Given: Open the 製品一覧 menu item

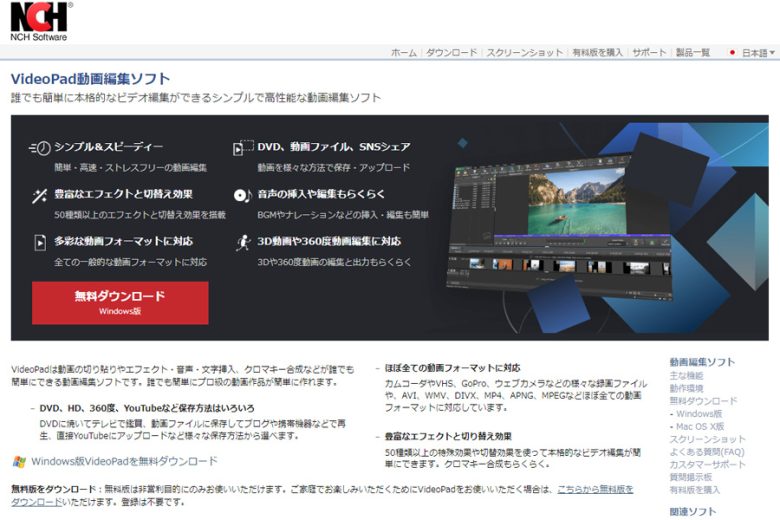Looking at the screenshot, I should (x=692, y=53).
